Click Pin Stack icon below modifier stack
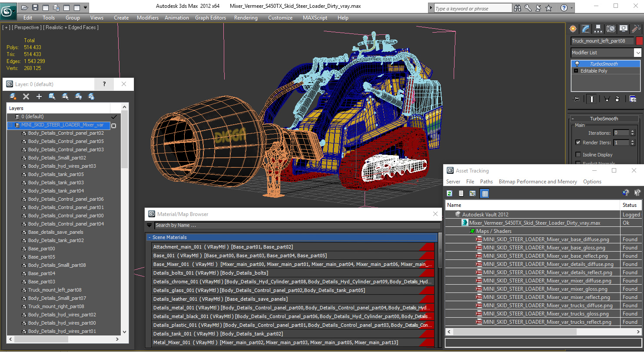 (x=577, y=99)
